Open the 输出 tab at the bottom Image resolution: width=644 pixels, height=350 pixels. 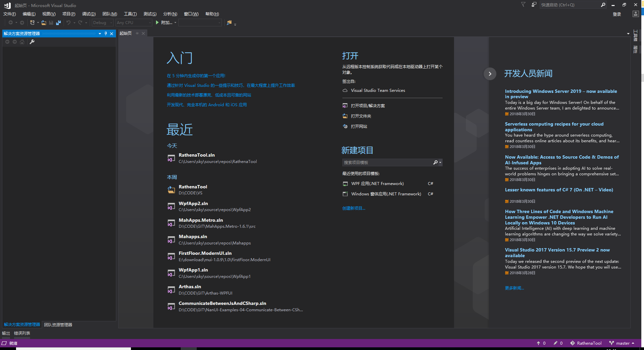6,333
